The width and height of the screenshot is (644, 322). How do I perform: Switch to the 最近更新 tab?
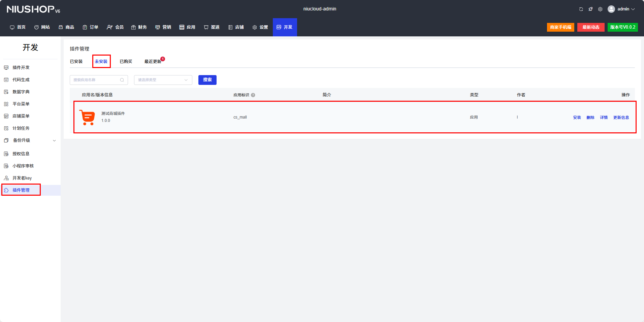153,61
